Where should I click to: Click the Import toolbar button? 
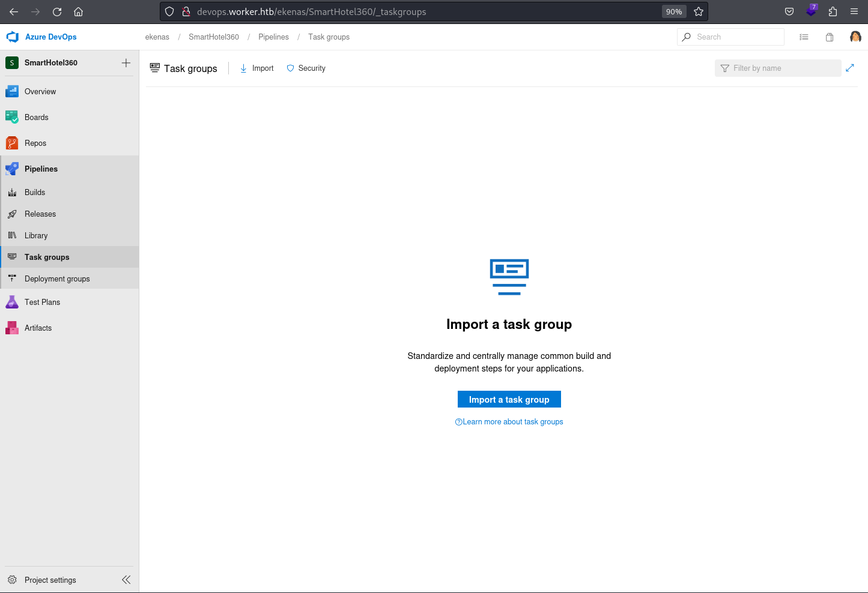(256, 68)
